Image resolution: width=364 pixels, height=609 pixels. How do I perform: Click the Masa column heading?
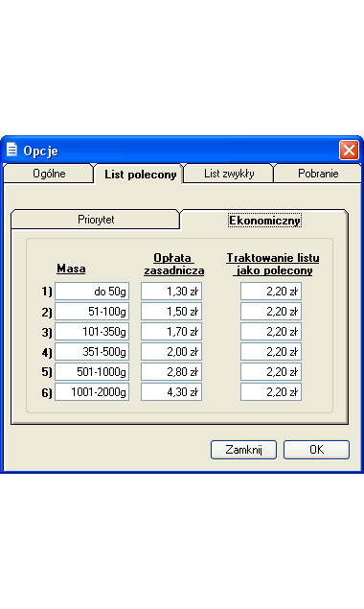pos(71,269)
